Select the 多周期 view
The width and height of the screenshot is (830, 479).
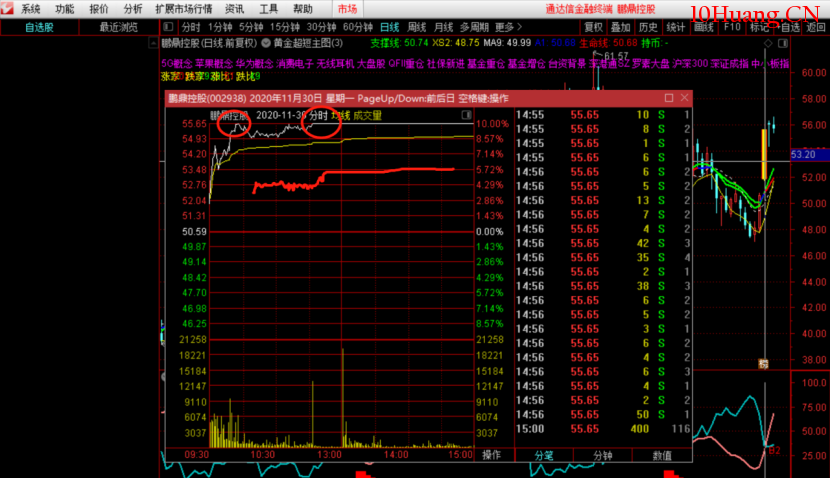point(474,27)
